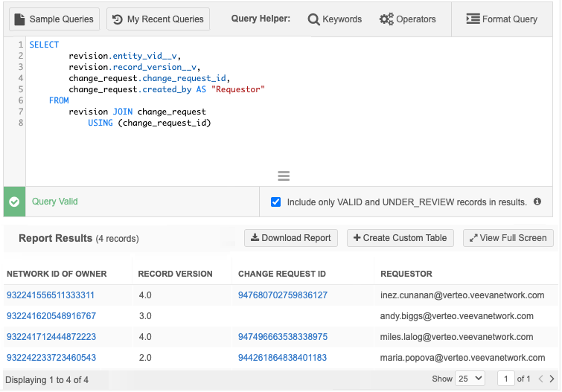Go to the previous results page

coord(540,379)
